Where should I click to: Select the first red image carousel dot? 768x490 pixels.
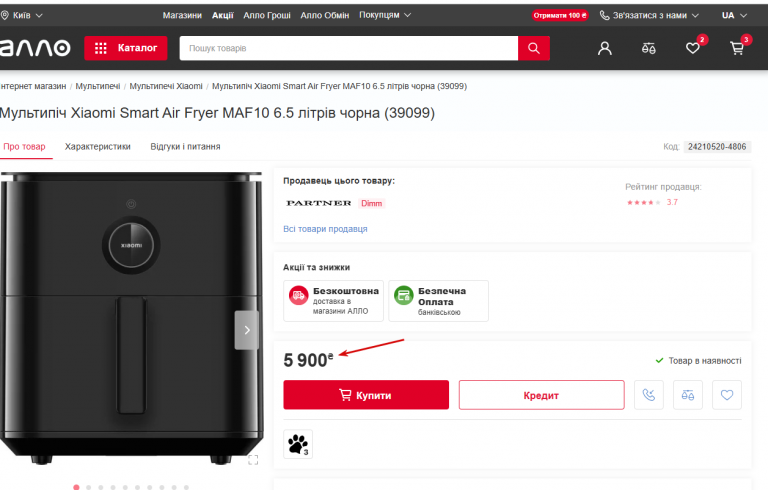tap(76, 487)
